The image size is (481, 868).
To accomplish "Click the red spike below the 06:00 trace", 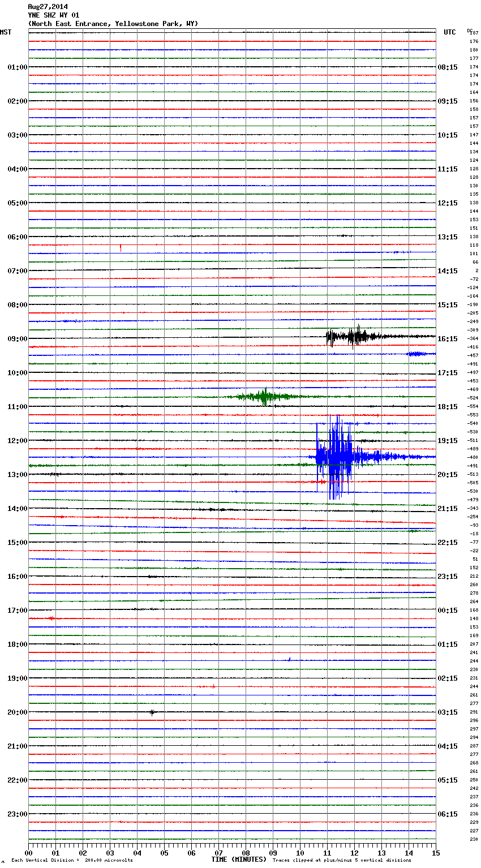I will (121, 247).
